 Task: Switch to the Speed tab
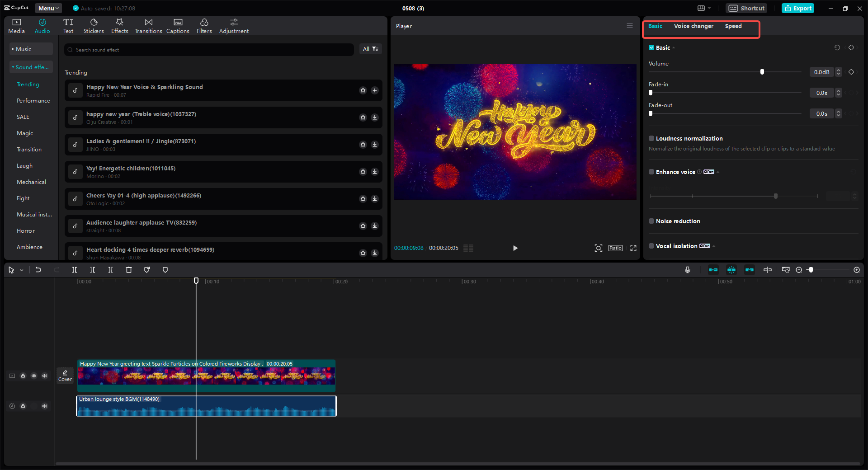pyautogui.click(x=733, y=26)
